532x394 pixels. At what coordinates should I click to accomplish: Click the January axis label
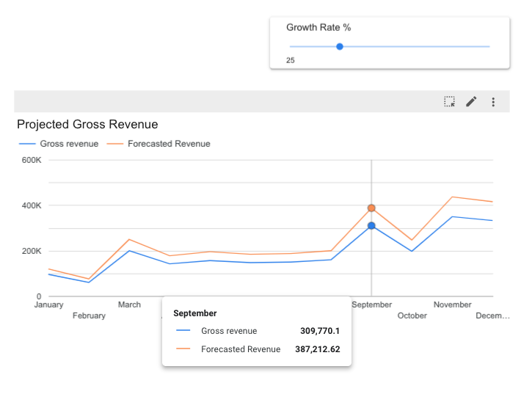pyautogui.click(x=48, y=304)
